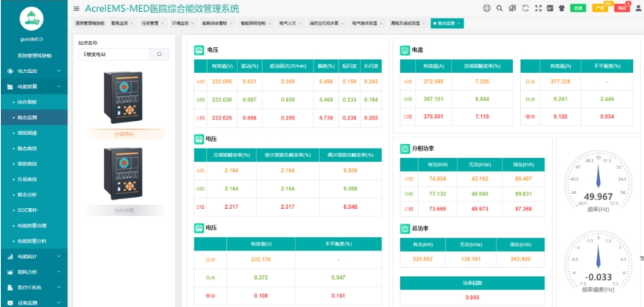Image resolution: width=644 pixels, height=307 pixels.
Task: Click the 电压 icon above 不平衡度 table
Action: [199, 227]
